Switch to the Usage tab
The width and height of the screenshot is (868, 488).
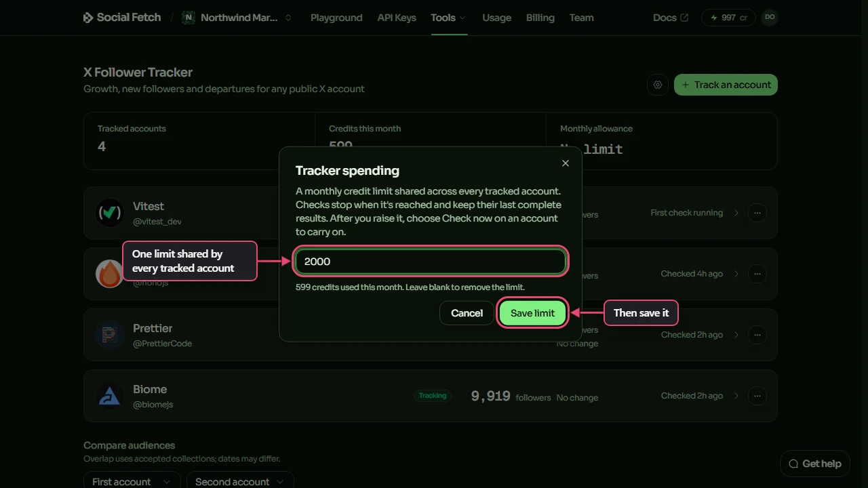tap(496, 18)
